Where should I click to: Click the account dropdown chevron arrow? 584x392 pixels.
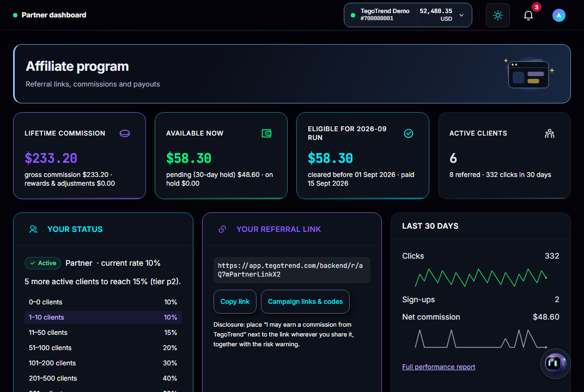[x=461, y=15]
